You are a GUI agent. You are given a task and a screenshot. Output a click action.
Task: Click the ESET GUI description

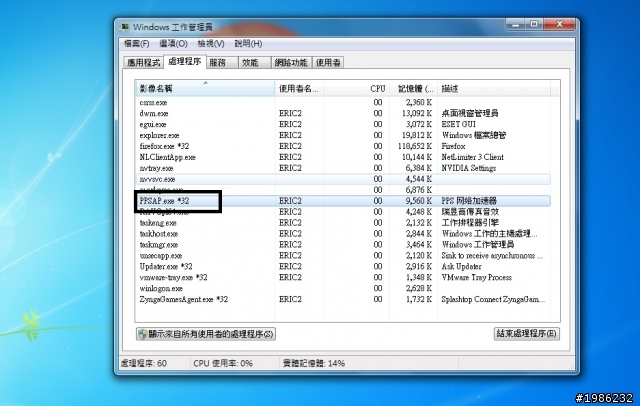(x=458, y=124)
